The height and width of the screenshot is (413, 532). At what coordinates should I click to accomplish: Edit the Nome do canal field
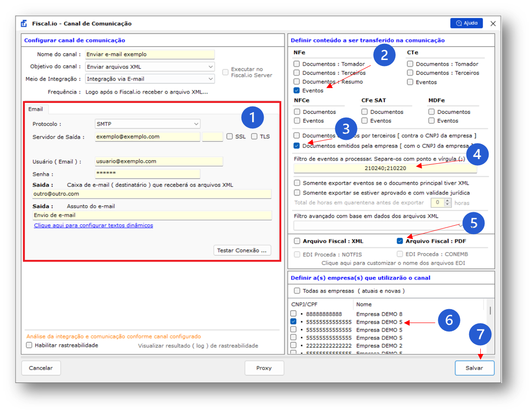(x=150, y=54)
